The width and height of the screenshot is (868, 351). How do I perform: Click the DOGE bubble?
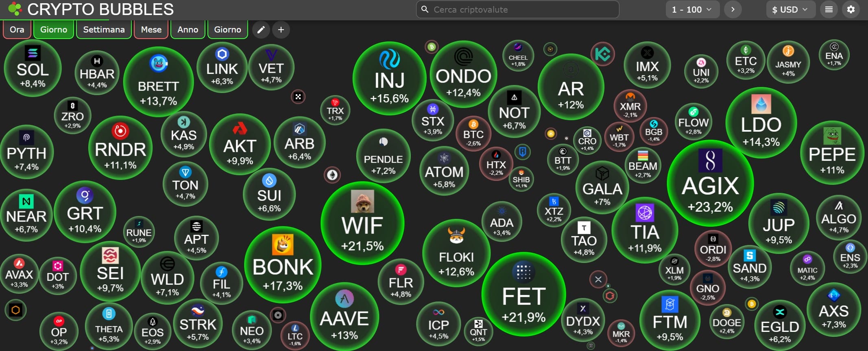726,321
